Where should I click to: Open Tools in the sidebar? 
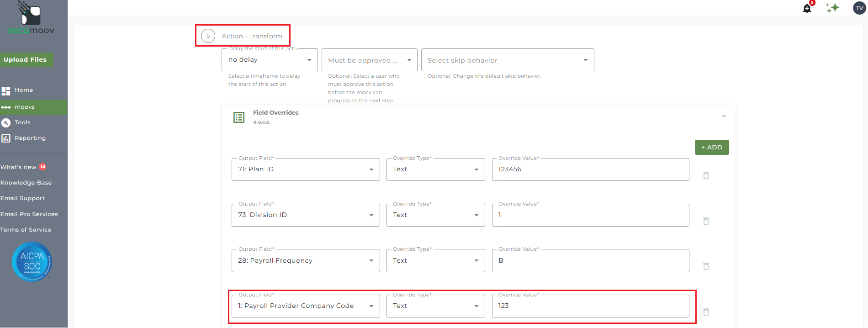pos(22,122)
